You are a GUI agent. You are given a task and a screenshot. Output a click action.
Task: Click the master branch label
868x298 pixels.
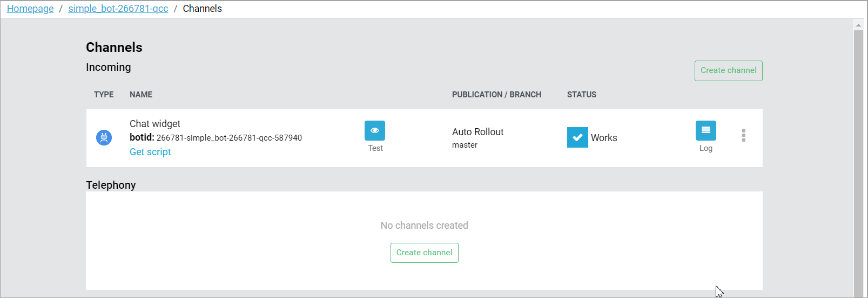465,145
